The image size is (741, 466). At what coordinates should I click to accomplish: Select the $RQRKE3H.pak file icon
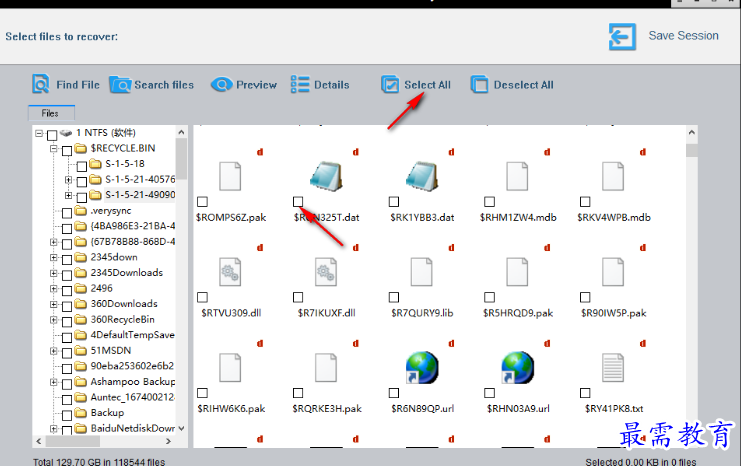pyautogui.click(x=326, y=367)
